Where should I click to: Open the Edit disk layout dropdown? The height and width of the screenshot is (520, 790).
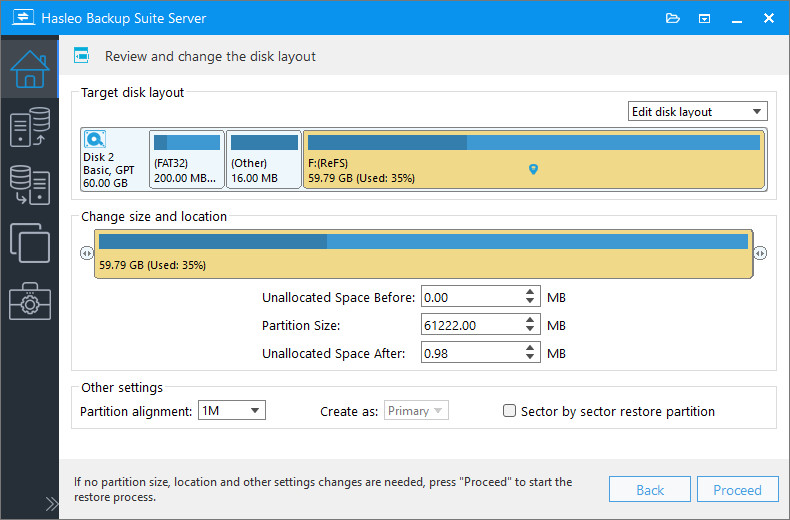[697, 111]
